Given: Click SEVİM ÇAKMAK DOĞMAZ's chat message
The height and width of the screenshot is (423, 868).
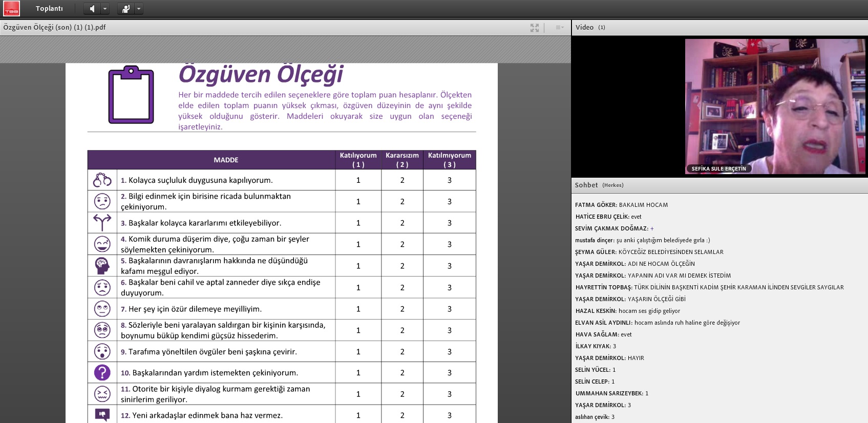Looking at the screenshot, I should (x=614, y=228).
